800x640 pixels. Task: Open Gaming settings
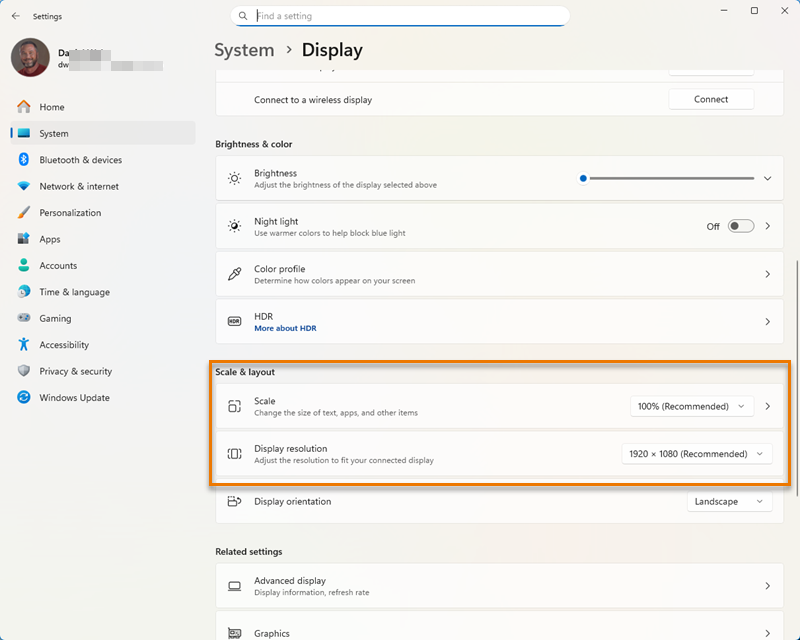click(x=103, y=318)
